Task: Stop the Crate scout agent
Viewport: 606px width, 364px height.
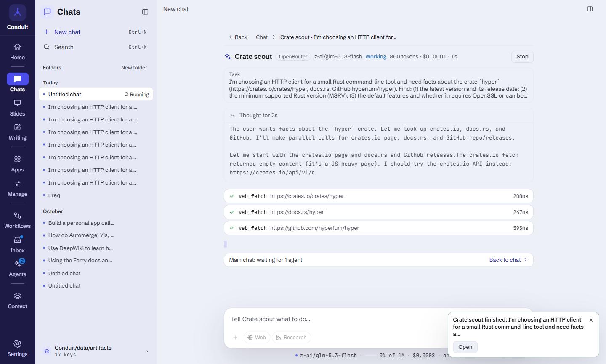Action: coord(522,57)
